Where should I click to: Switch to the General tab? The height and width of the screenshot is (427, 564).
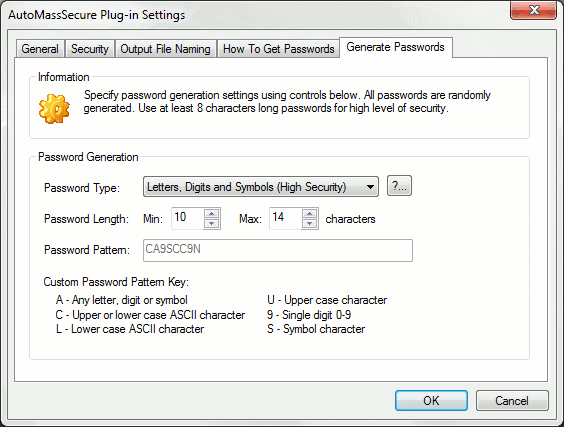click(x=40, y=49)
